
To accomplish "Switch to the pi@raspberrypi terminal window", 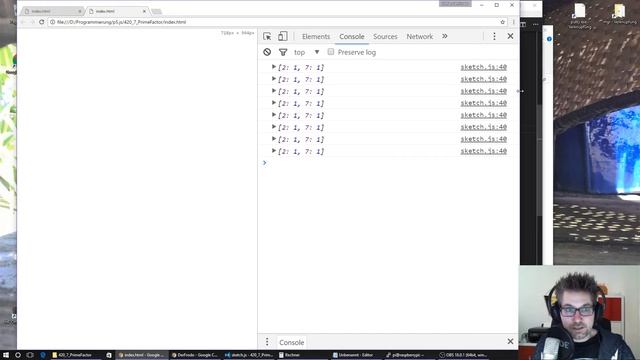I will (x=409, y=355).
